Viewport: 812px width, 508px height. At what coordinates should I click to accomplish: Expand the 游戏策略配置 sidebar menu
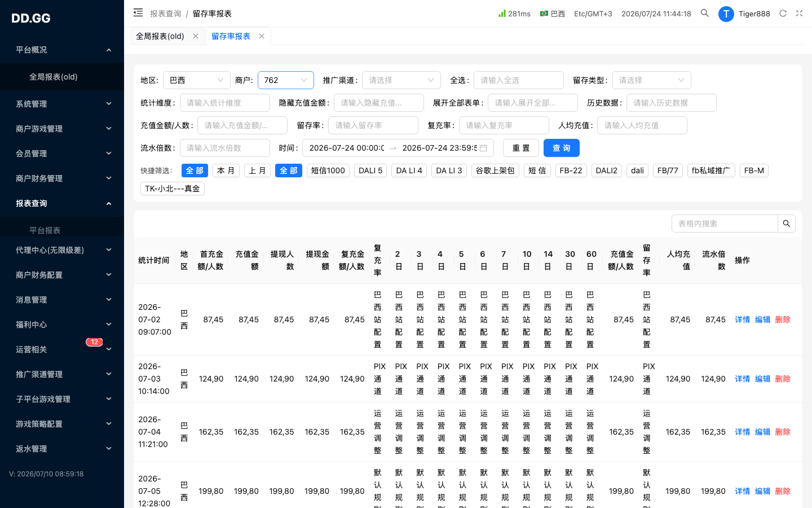(x=62, y=424)
